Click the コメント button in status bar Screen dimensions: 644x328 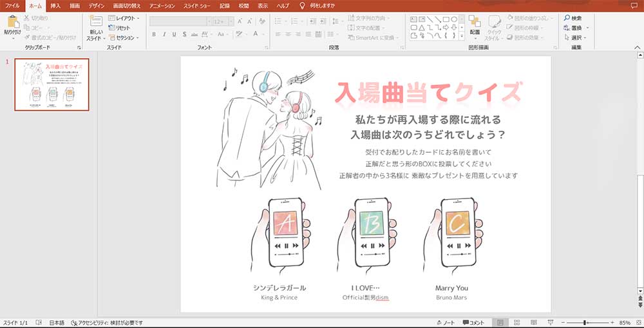(473, 322)
